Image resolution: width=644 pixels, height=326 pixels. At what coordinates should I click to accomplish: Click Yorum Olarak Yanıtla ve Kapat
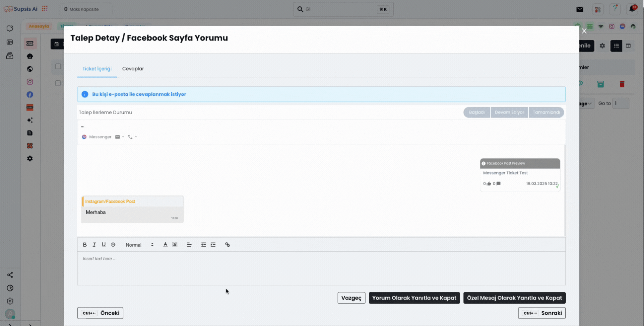[414, 298]
